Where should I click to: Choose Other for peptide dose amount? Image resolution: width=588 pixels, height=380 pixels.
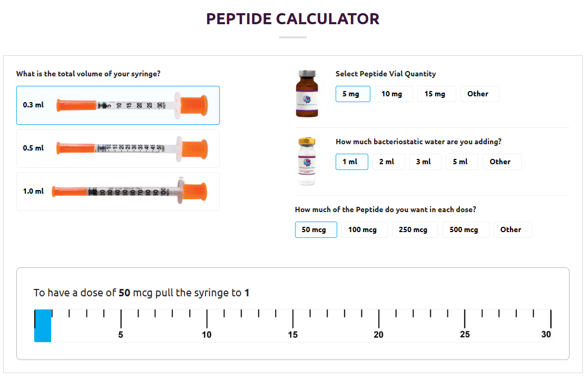pos(513,229)
